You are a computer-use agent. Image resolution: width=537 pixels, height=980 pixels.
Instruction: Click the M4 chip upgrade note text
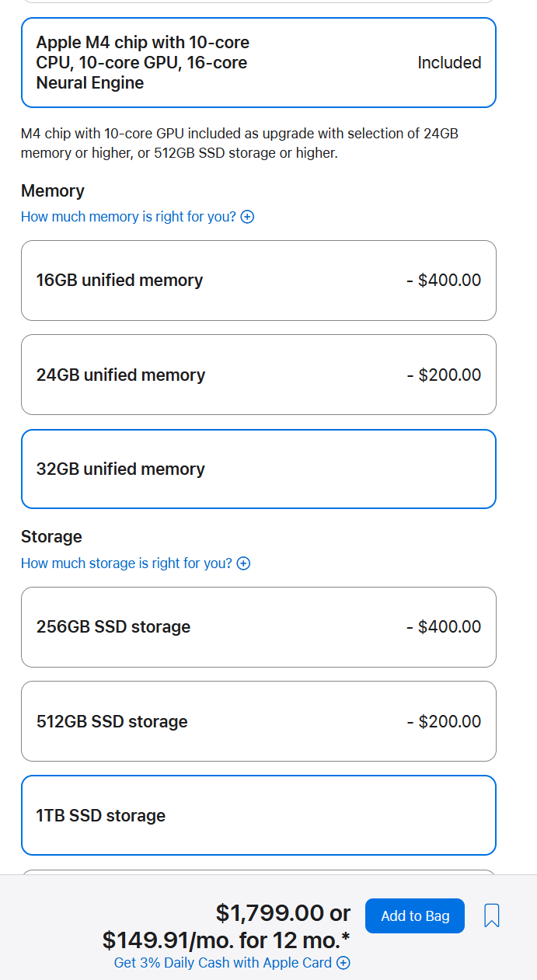pyautogui.click(x=239, y=143)
